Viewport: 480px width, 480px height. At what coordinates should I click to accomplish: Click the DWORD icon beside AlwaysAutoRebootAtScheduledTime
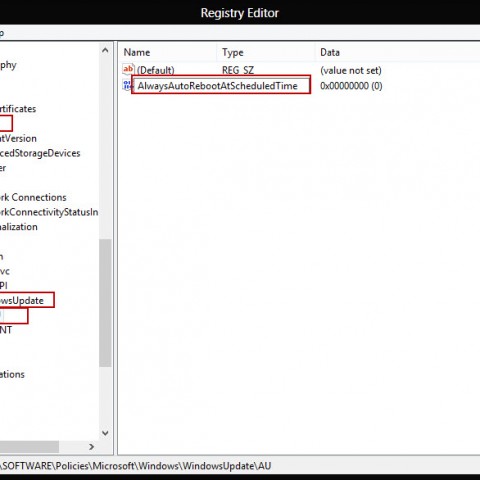point(127,86)
